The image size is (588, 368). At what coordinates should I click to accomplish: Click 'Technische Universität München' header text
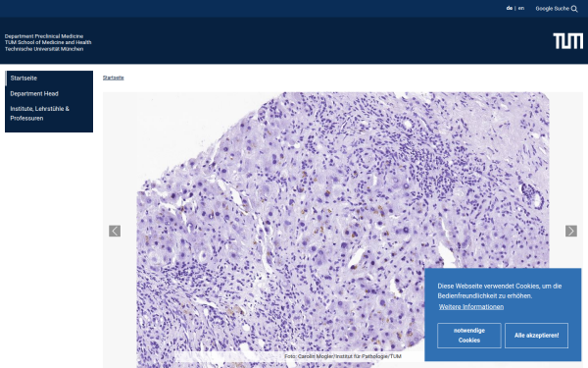click(x=44, y=49)
